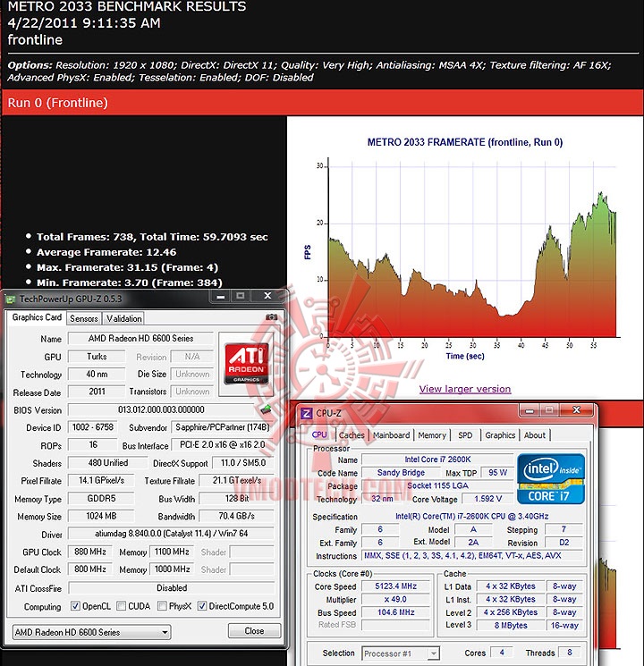Switch to the Graphics Card tab
644x666 pixels.
(x=37, y=317)
